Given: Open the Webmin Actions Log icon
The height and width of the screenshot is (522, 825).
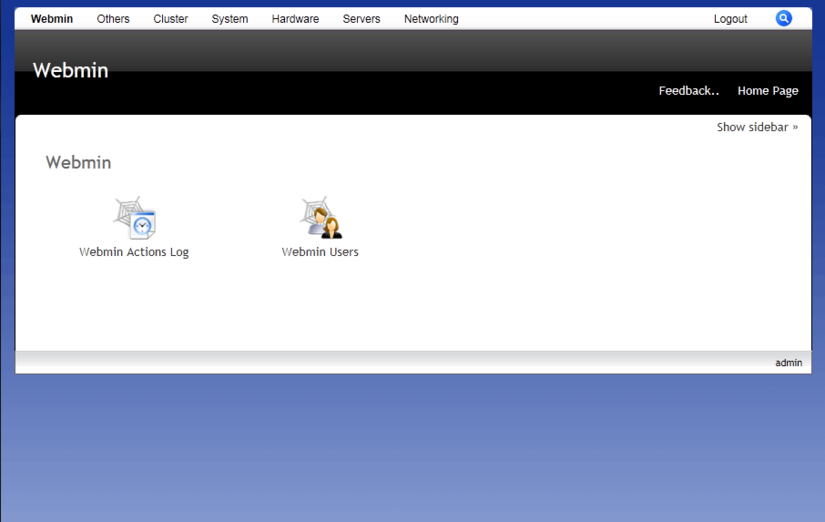Looking at the screenshot, I should (135, 218).
